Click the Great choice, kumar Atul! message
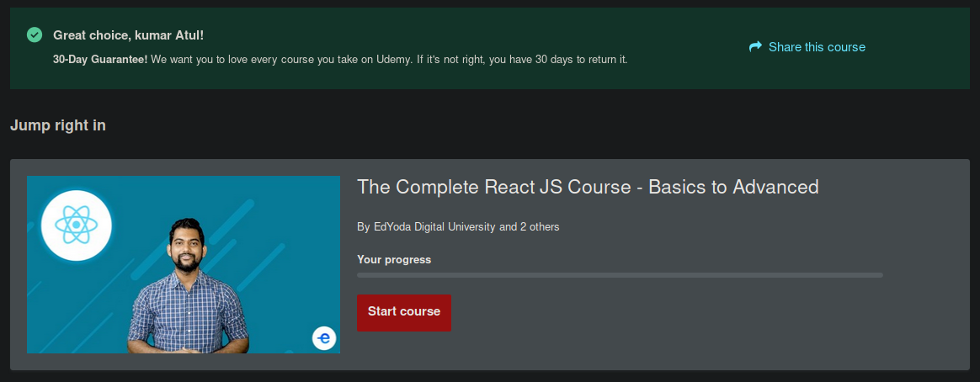 (x=128, y=35)
